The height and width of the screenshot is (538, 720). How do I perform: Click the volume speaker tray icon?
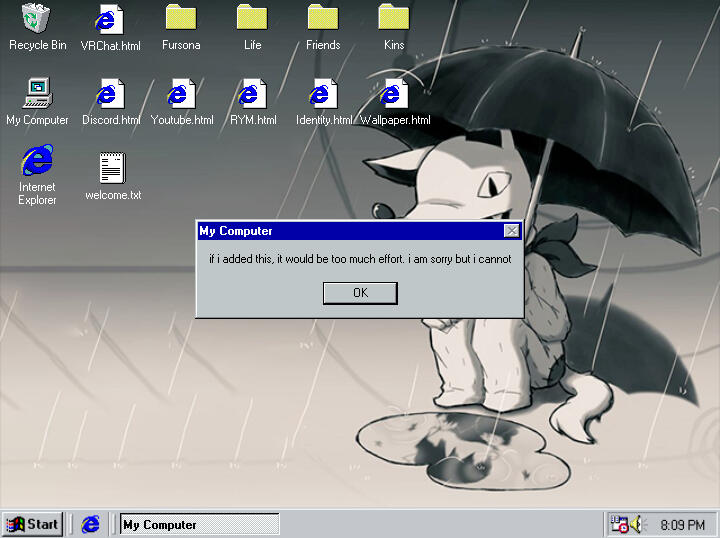click(637, 524)
